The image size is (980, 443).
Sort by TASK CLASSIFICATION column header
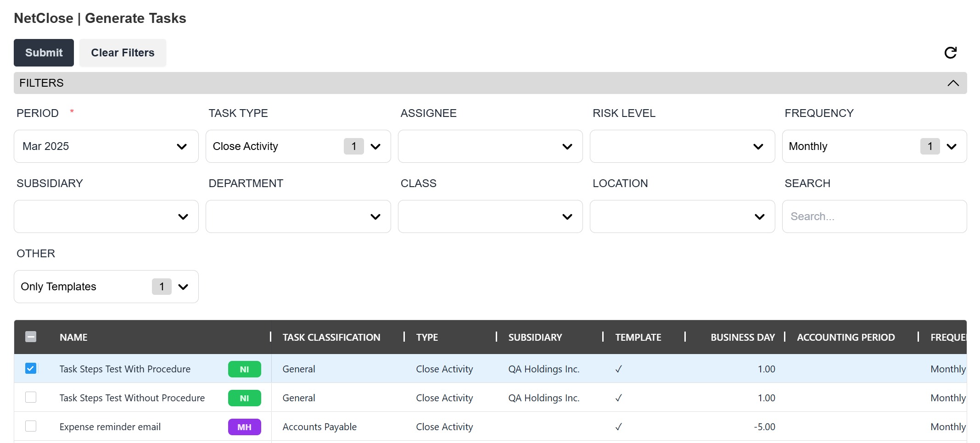tap(331, 338)
